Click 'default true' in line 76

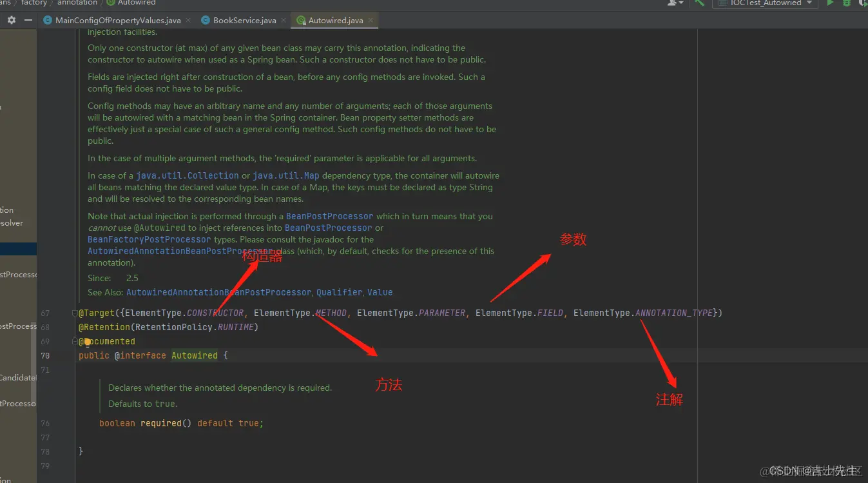click(228, 423)
